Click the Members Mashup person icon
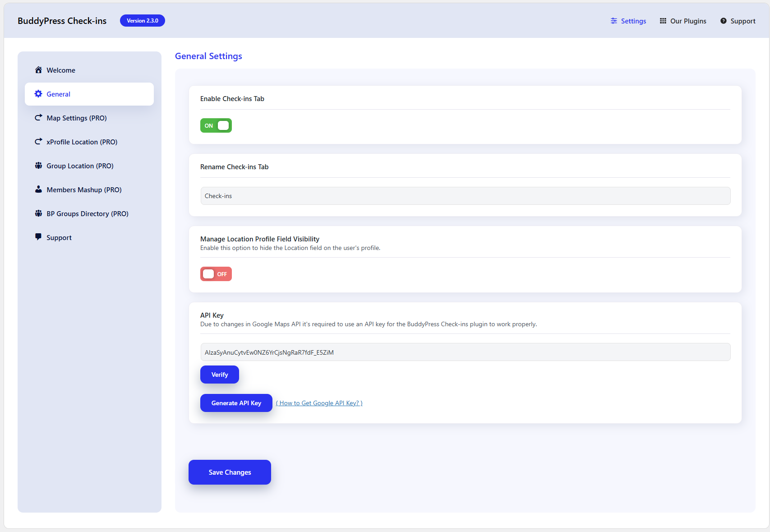The image size is (770, 532). (38, 189)
